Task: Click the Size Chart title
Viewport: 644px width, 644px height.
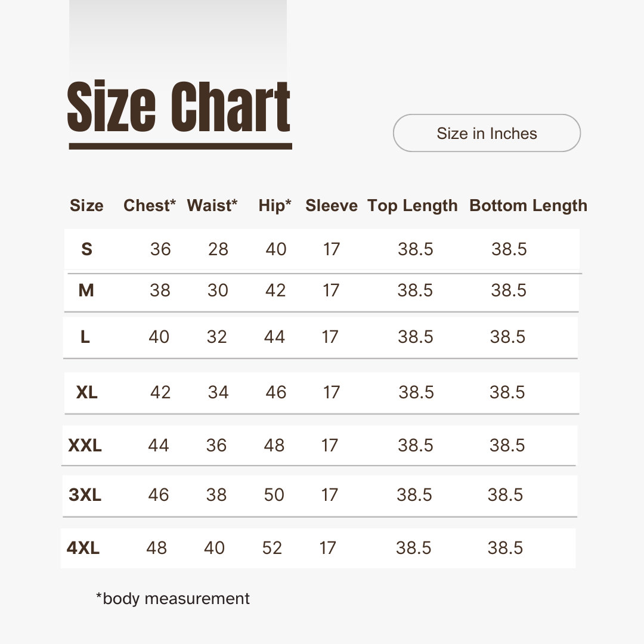Action: pyautogui.click(x=179, y=107)
